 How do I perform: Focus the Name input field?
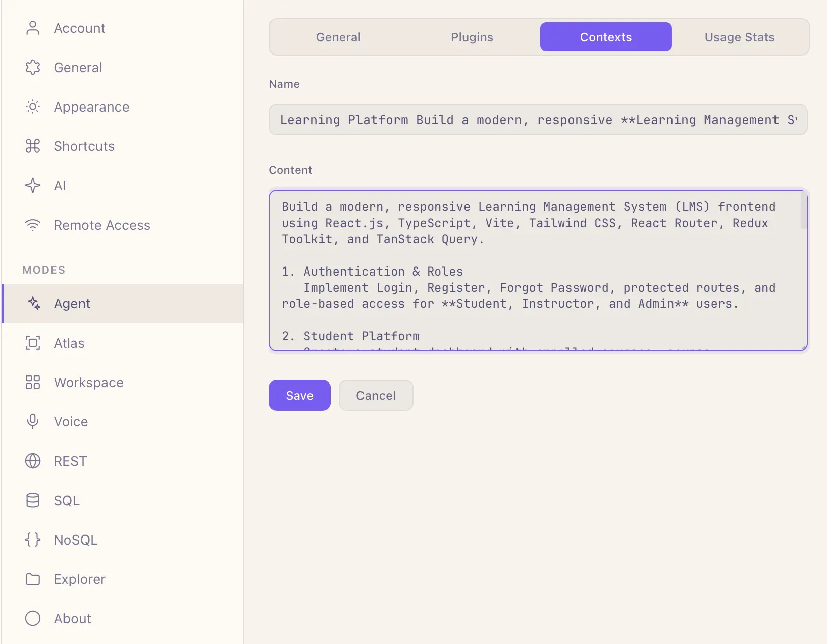[538, 120]
